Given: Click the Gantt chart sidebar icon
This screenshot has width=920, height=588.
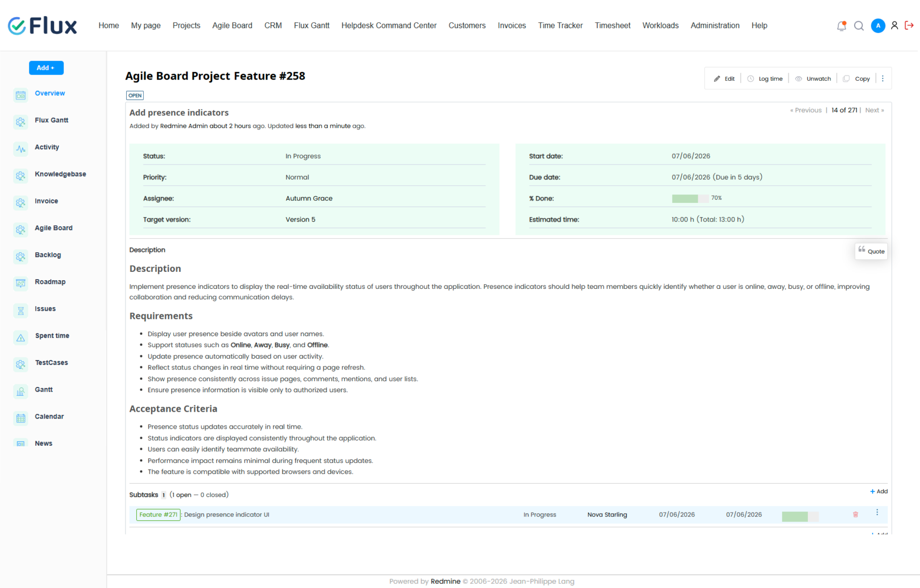Looking at the screenshot, I should pyautogui.click(x=20, y=392).
